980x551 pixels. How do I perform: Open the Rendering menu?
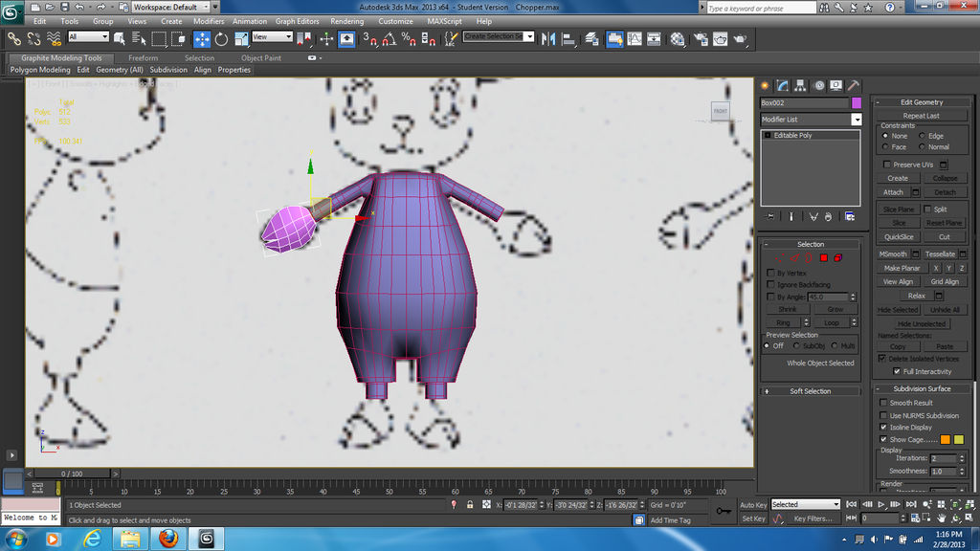click(x=346, y=21)
